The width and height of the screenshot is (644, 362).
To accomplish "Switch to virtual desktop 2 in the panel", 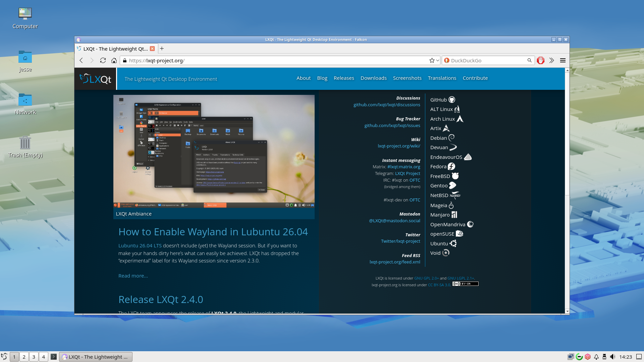I will [24, 357].
